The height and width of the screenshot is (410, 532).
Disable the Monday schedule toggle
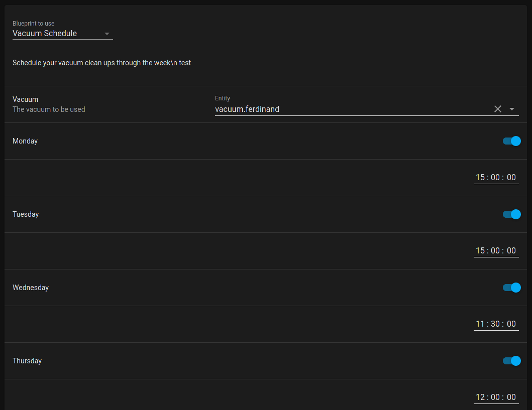pos(511,141)
